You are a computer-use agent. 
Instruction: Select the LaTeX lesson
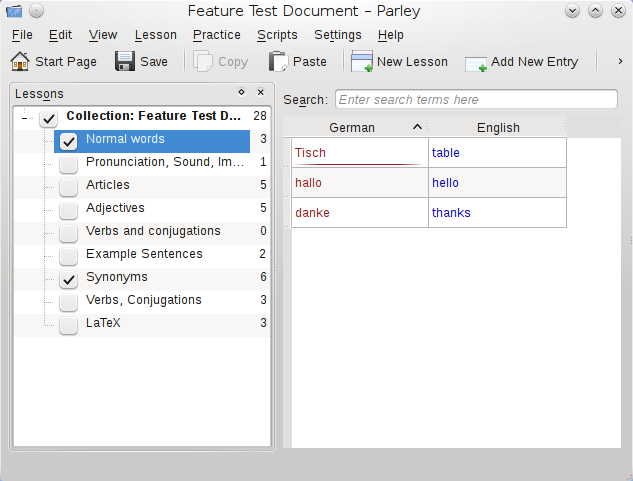point(103,323)
